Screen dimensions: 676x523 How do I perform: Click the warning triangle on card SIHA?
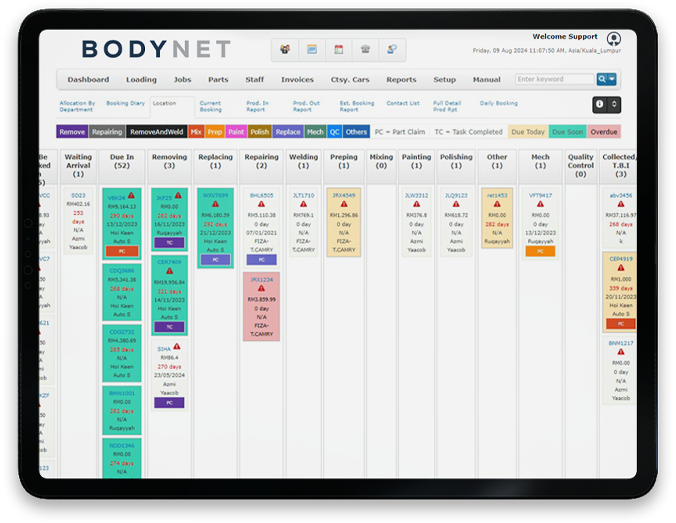click(177, 346)
